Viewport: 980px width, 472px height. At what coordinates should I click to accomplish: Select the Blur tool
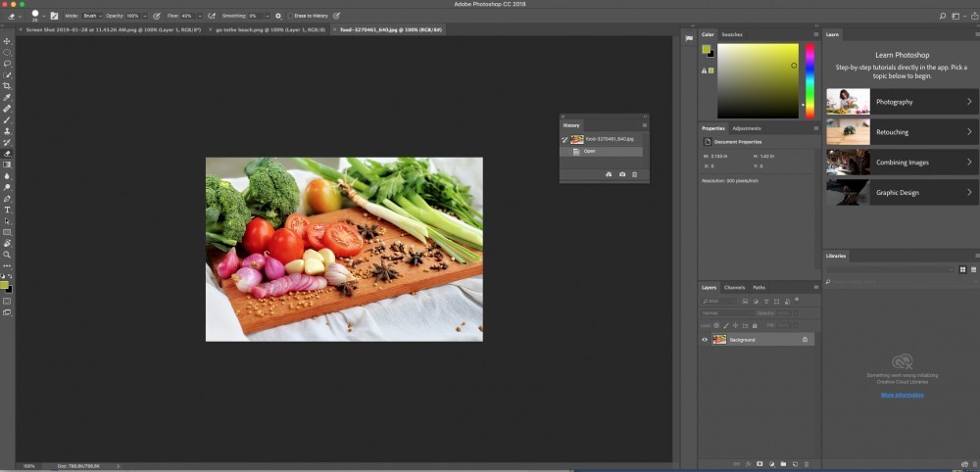pyautogui.click(x=8, y=176)
